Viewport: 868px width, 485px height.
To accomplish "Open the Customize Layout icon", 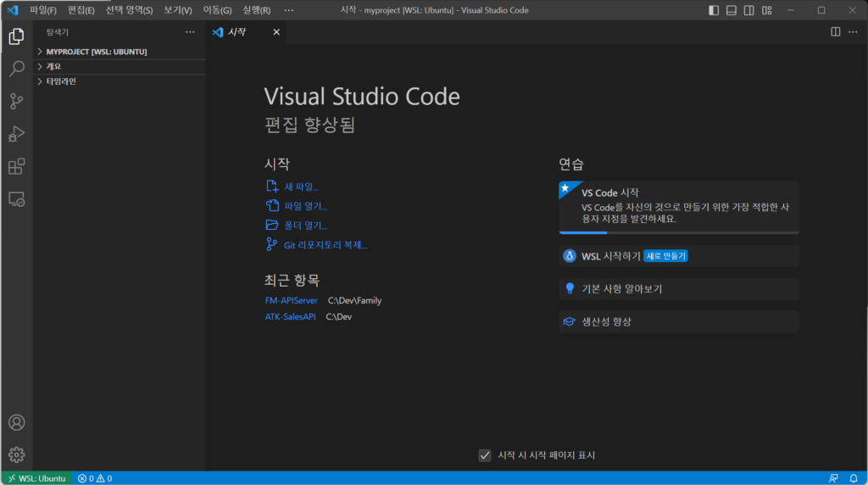I will pos(766,10).
